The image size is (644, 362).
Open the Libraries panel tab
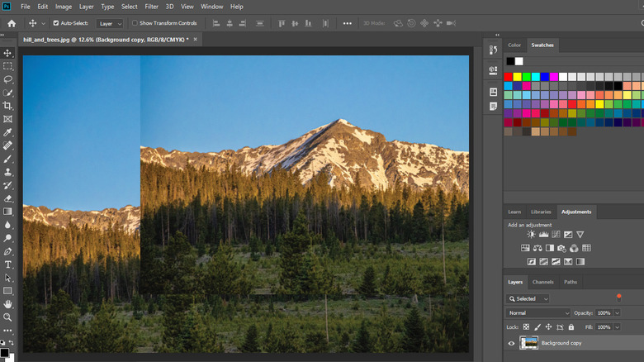[541, 212]
